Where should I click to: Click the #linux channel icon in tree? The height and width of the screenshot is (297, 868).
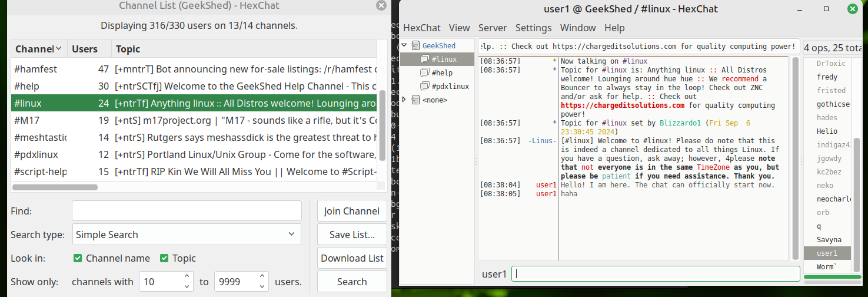tap(425, 59)
